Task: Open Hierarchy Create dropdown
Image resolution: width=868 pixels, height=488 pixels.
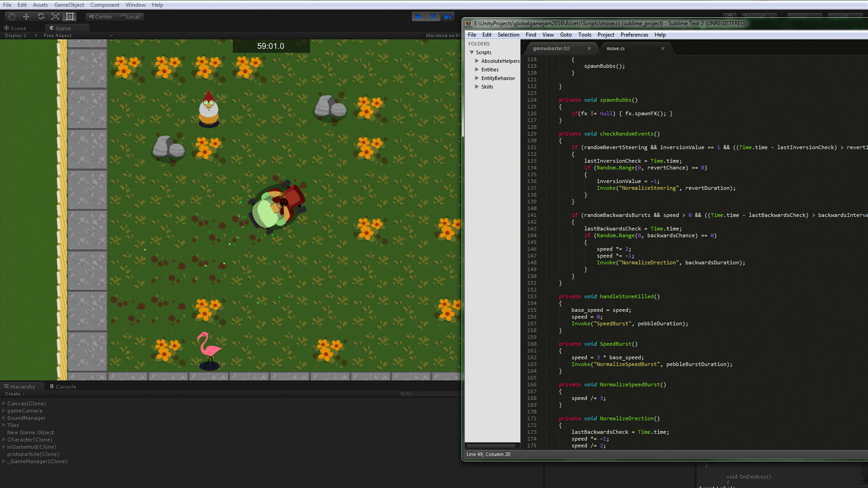Action: coord(15,394)
